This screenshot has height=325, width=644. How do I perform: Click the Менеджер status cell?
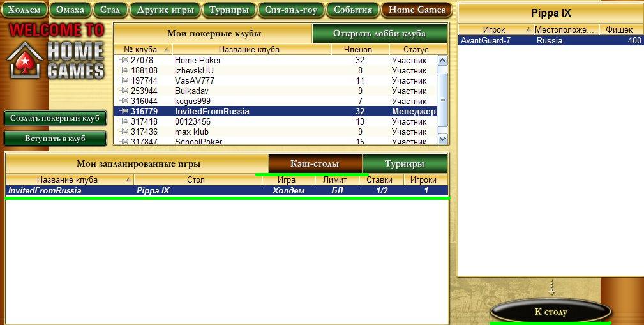414,111
